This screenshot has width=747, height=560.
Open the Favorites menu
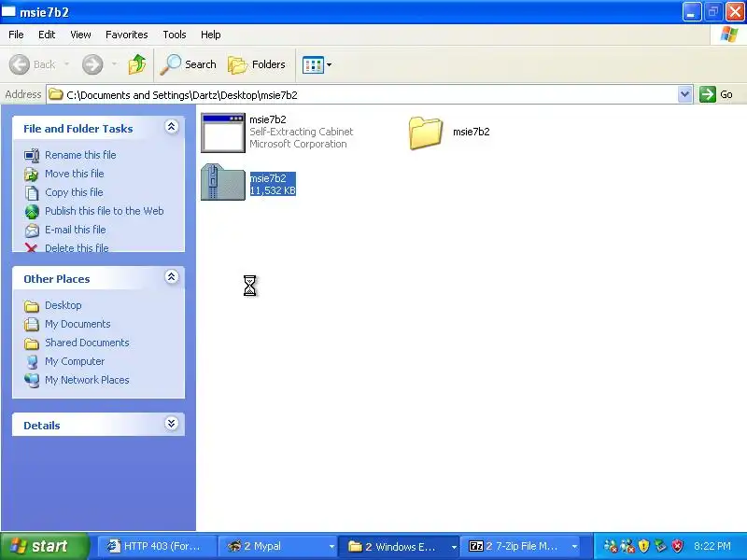click(x=127, y=35)
